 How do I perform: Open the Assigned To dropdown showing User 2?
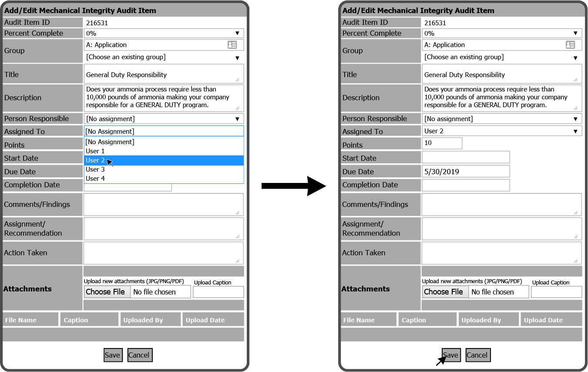501,131
